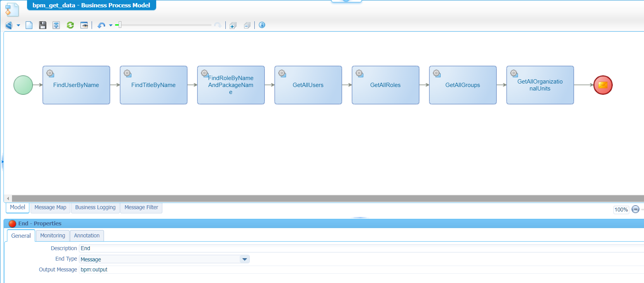Select the GetAllGroups activity box
The height and width of the screenshot is (283, 644).
(463, 85)
